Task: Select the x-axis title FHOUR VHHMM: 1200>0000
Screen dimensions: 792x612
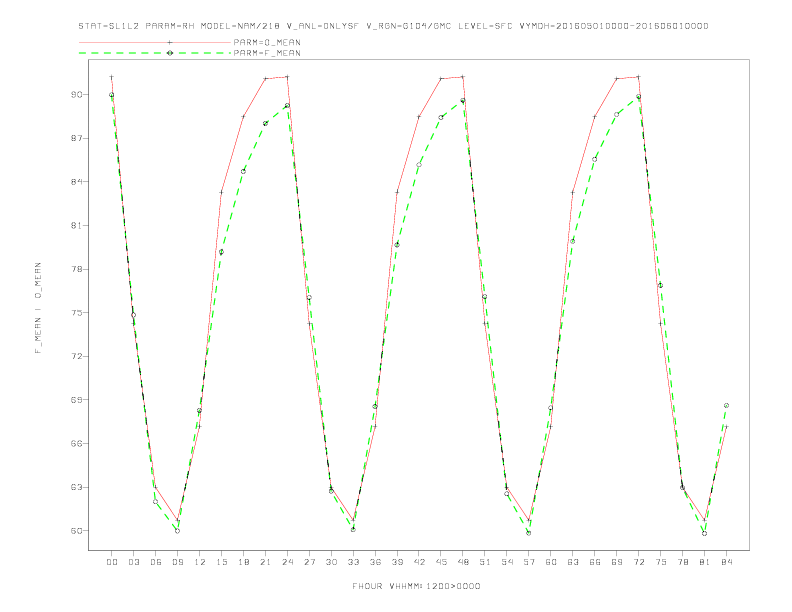Action: point(416,586)
